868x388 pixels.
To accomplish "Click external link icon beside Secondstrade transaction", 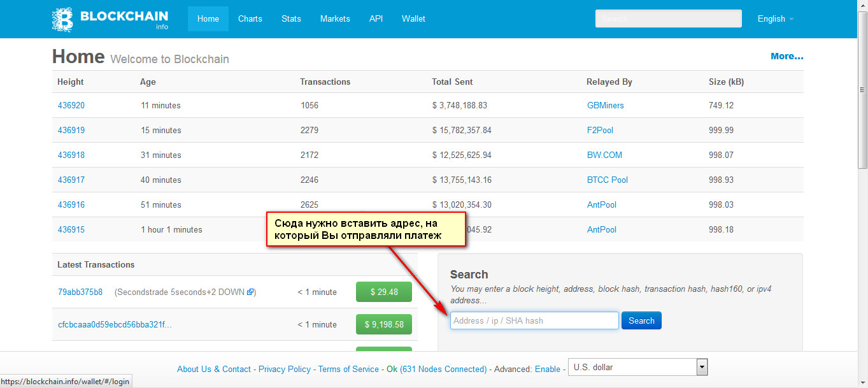I will point(250,292).
